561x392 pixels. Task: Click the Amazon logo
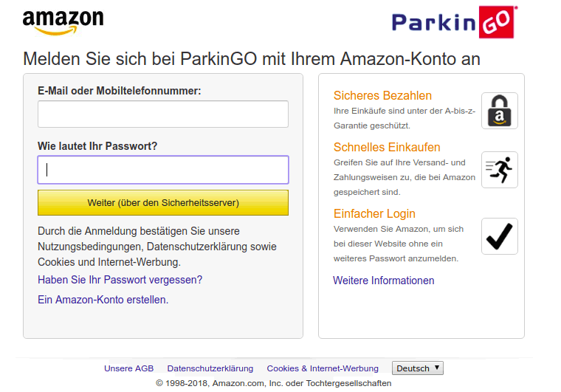(63, 22)
